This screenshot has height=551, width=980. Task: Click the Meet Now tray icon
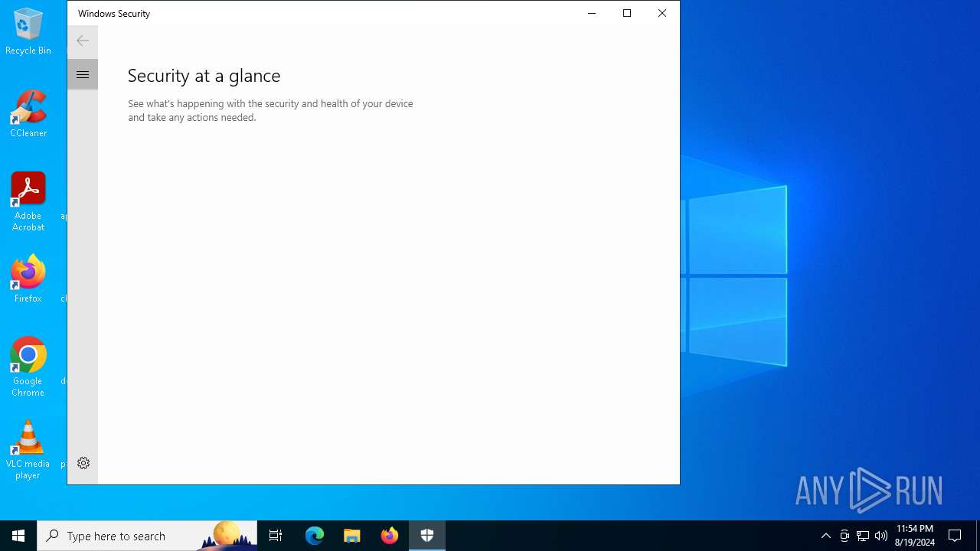(844, 536)
